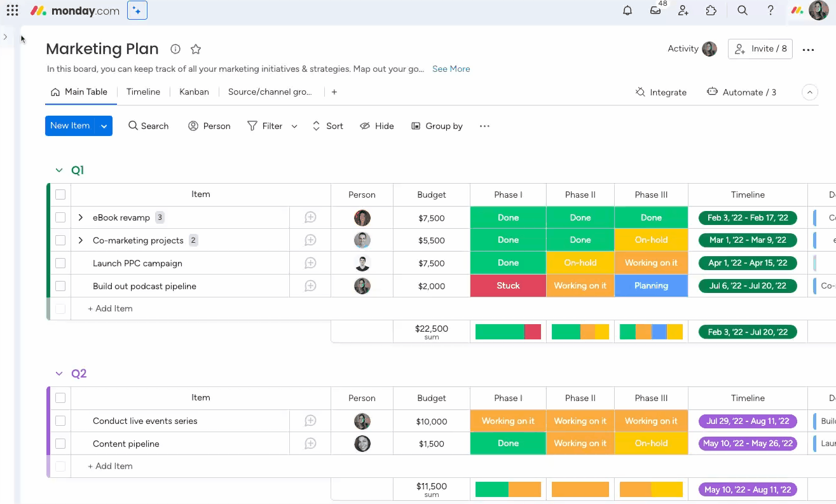Open the AI assistant sparkle button
836x504 pixels.
(x=137, y=11)
